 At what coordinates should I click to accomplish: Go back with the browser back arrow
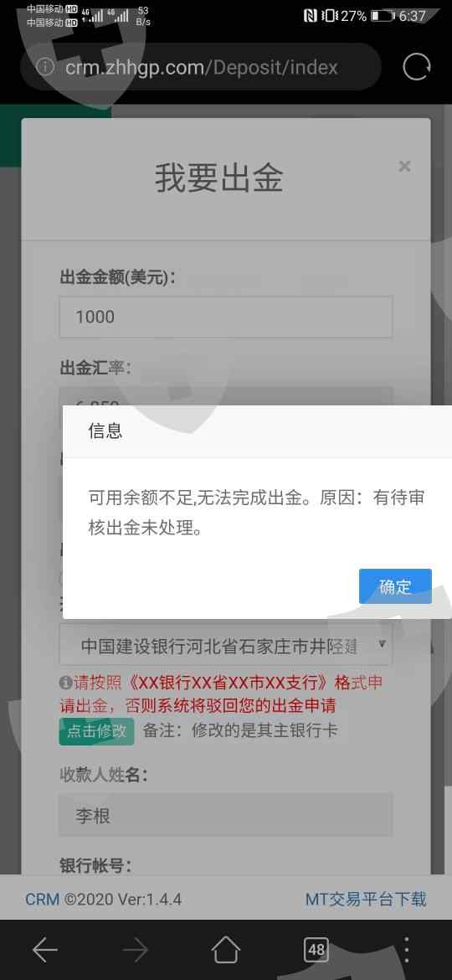click(45, 951)
